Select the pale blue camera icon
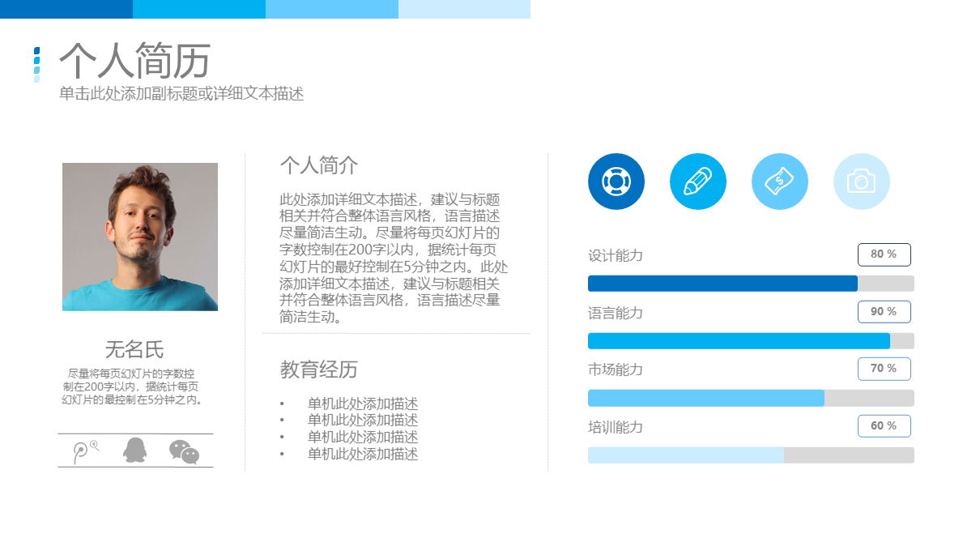980x551 pixels. [862, 182]
